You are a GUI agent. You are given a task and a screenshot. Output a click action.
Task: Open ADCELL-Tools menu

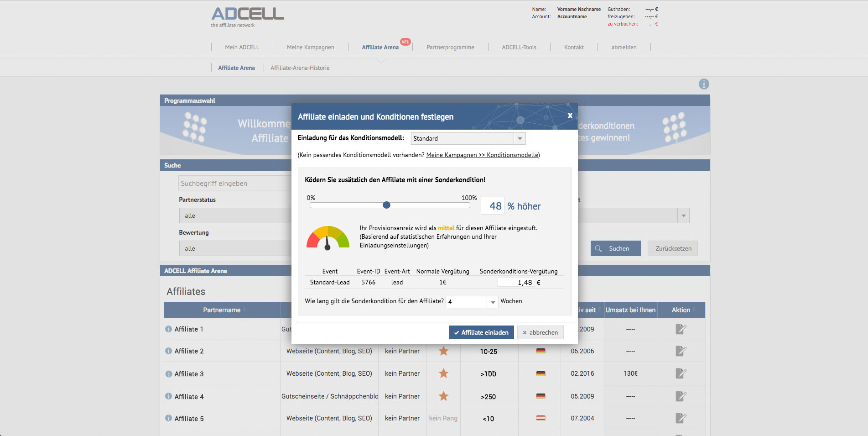pyautogui.click(x=519, y=47)
